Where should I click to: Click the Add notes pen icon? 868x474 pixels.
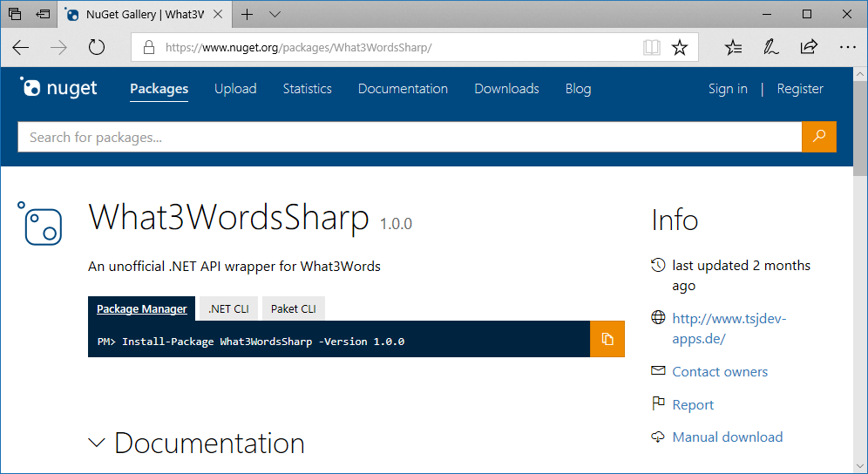[771, 48]
